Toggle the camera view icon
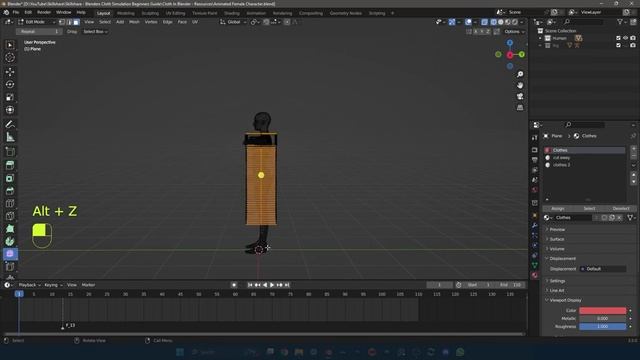This screenshot has width=640, height=360. (x=520, y=96)
